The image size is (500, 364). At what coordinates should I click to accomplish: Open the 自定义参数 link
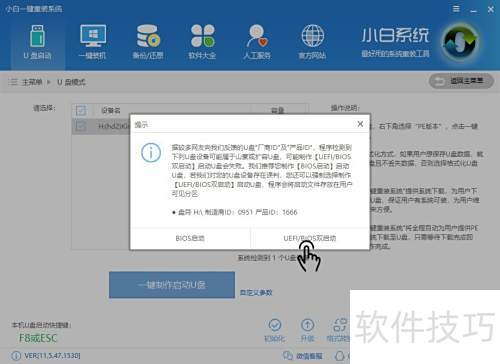256,293
